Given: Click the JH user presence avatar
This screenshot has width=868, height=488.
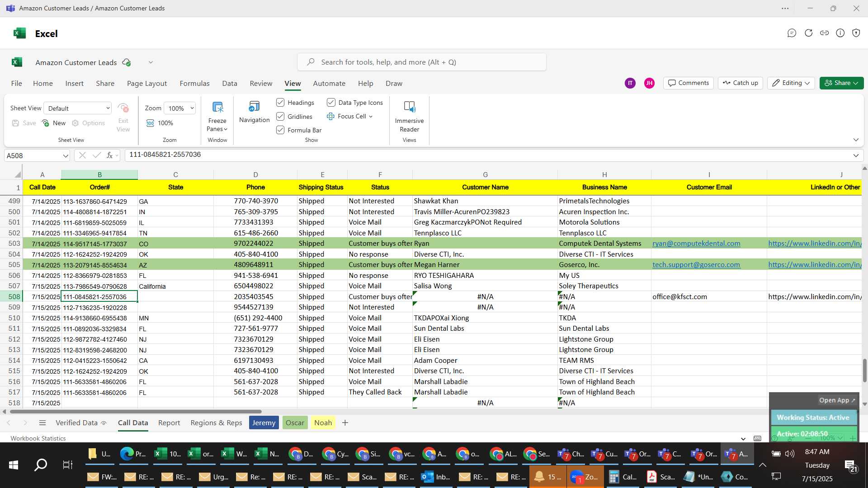Looking at the screenshot, I should click(x=649, y=83).
